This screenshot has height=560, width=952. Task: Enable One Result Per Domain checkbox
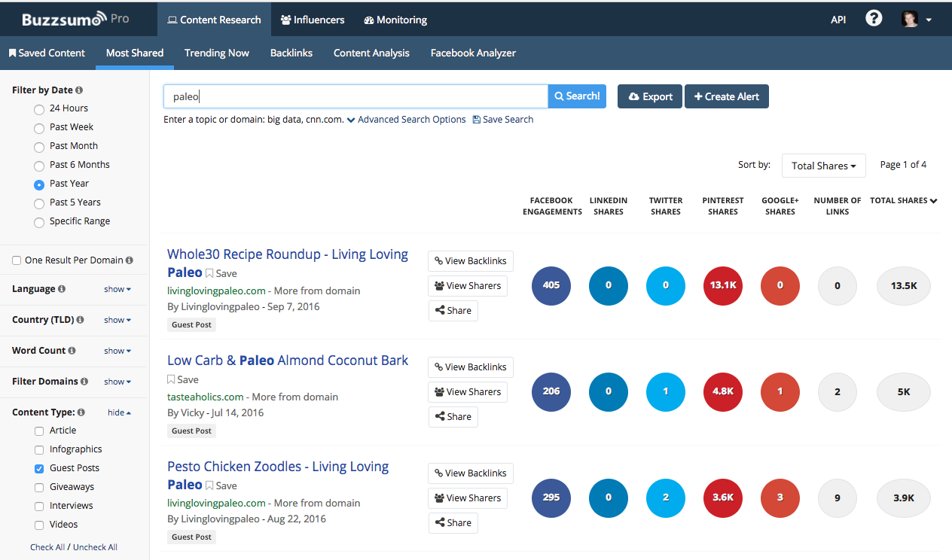pos(17,260)
